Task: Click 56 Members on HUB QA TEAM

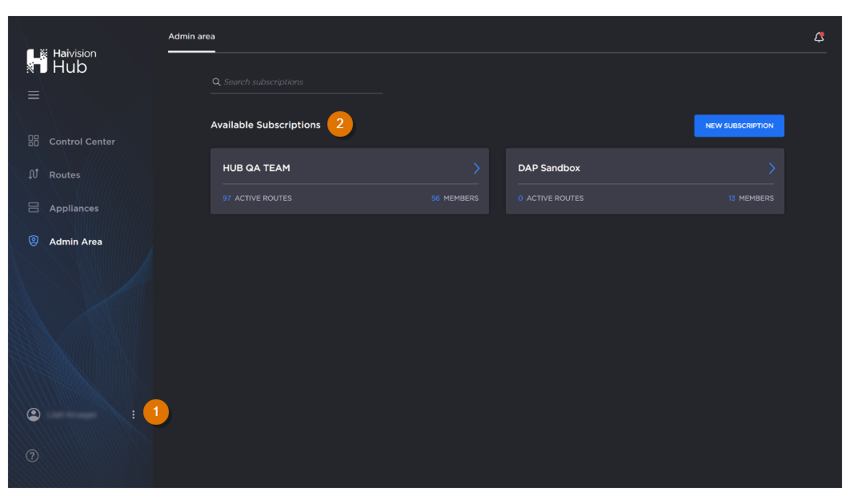Action: (455, 198)
